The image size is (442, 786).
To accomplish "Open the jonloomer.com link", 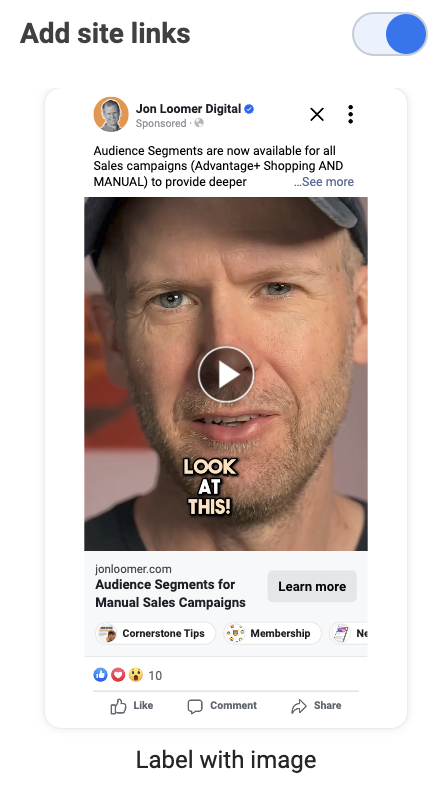I will pos(133,569).
